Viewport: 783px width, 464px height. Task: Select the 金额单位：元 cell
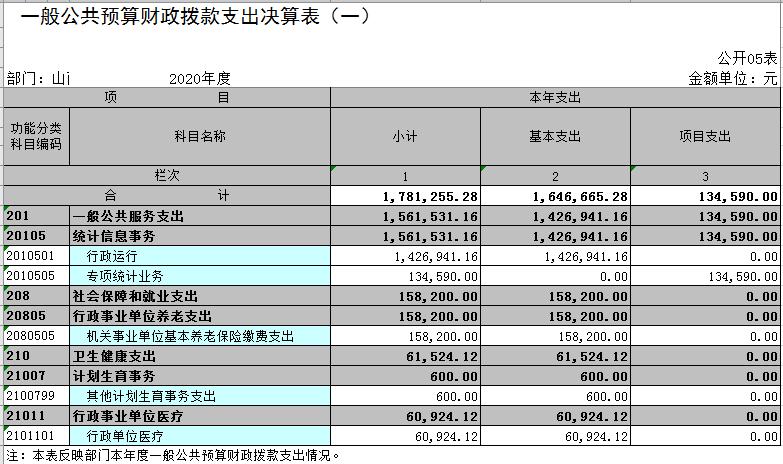pyautogui.click(x=733, y=78)
